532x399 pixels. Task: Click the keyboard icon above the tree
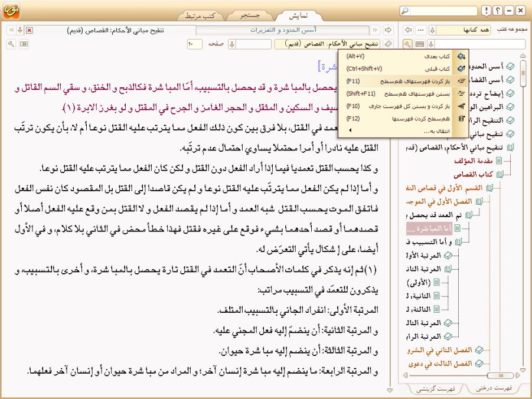tap(419, 44)
